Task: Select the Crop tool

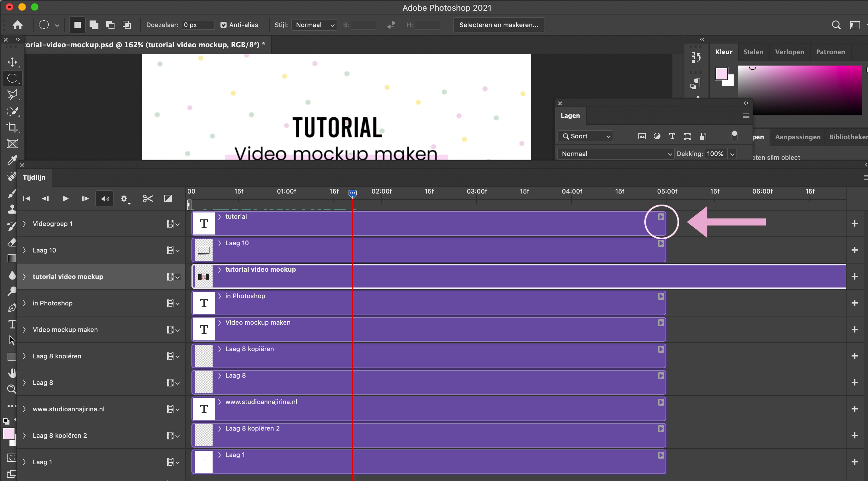Action: pyautogui.click(x=13, y=127)
